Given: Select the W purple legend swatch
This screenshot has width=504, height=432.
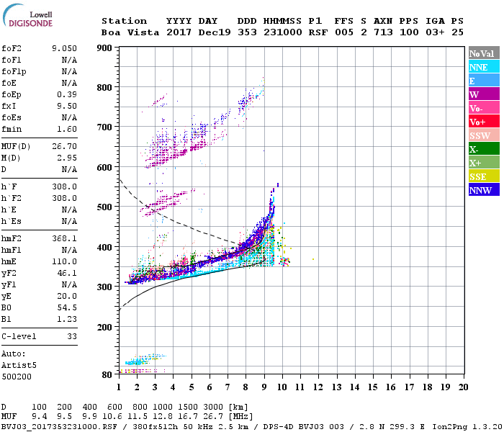Looking at the screenshot, I should (x=484, y=94).
